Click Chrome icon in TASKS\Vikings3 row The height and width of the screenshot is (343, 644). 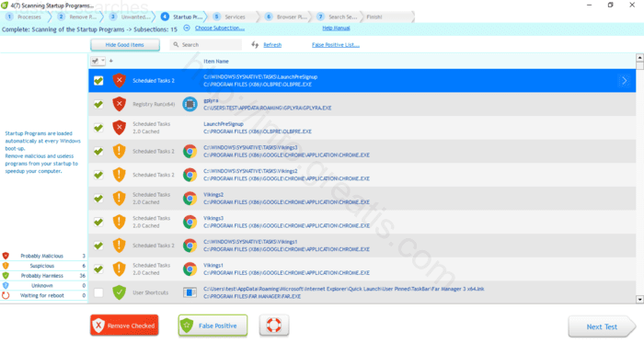190,152
